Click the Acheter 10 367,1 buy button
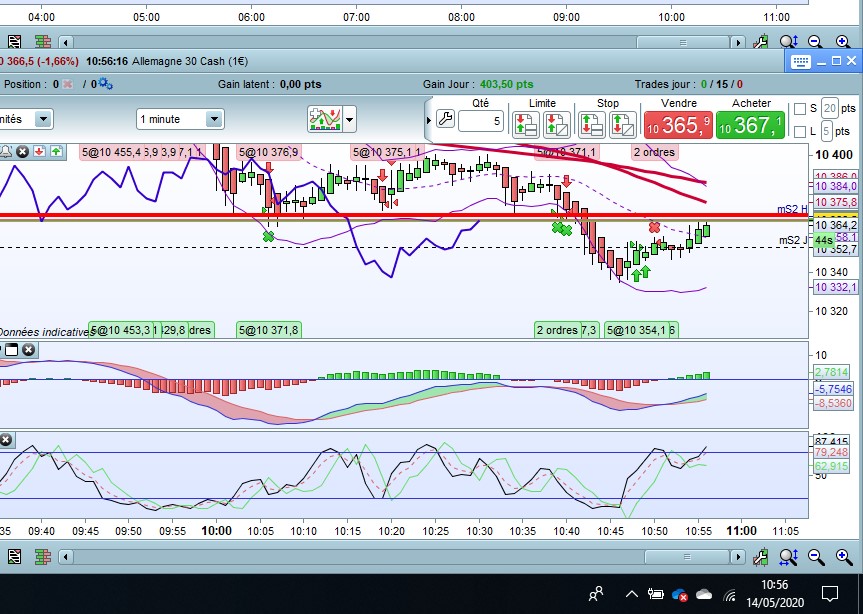Screen dimensions: 863x614 [x=752, y=124]
